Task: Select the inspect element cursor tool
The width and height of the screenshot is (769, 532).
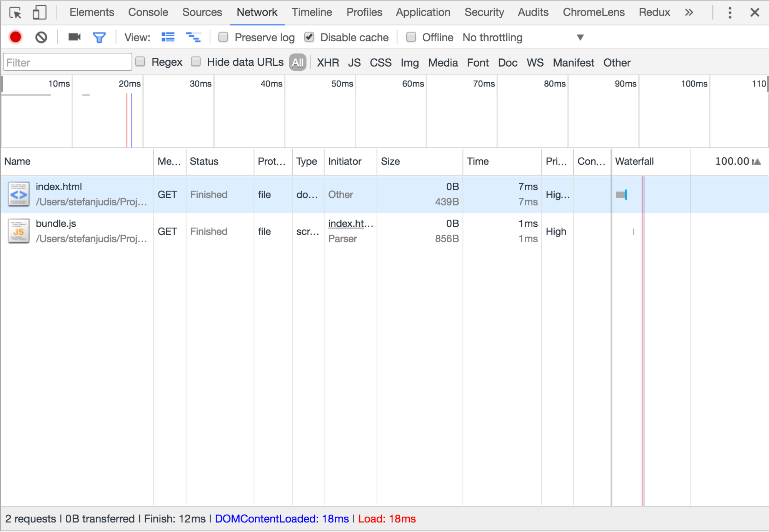Action: 15,13
